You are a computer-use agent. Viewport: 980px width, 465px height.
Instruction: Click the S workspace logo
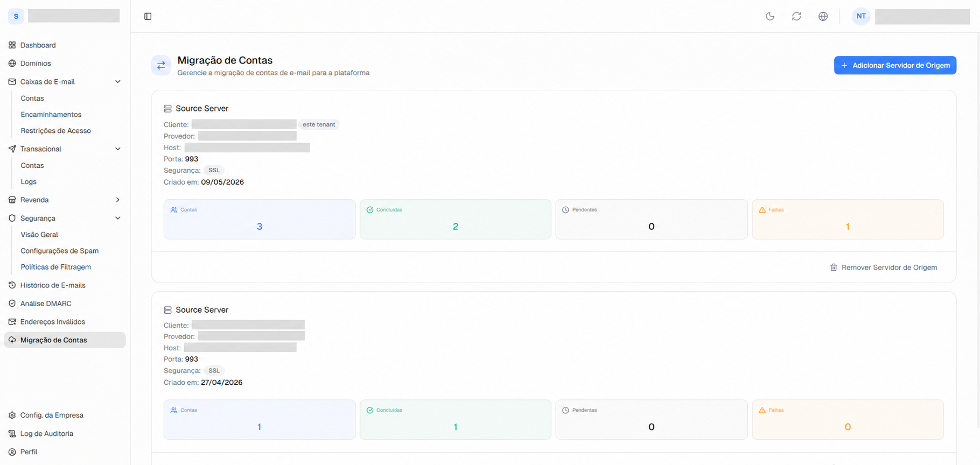16,16
